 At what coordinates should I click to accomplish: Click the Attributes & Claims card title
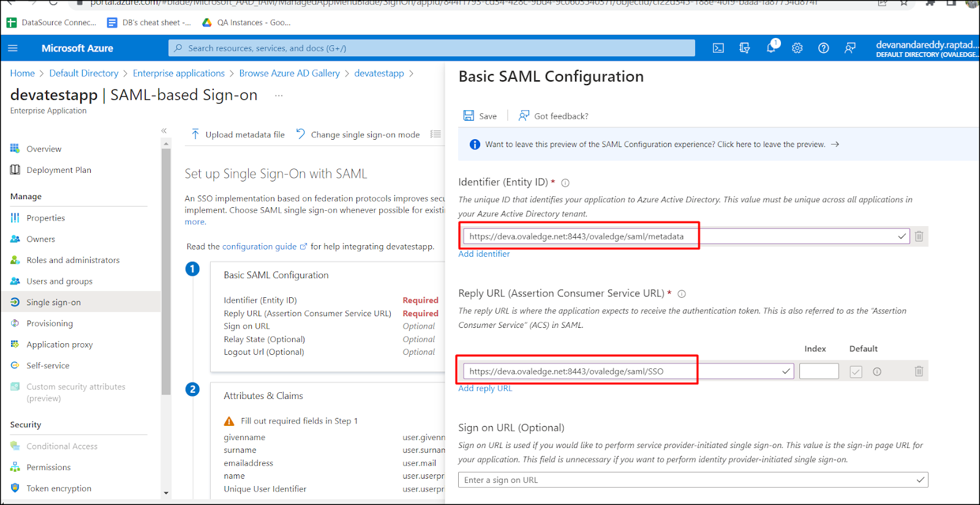[x=263, y=396]
